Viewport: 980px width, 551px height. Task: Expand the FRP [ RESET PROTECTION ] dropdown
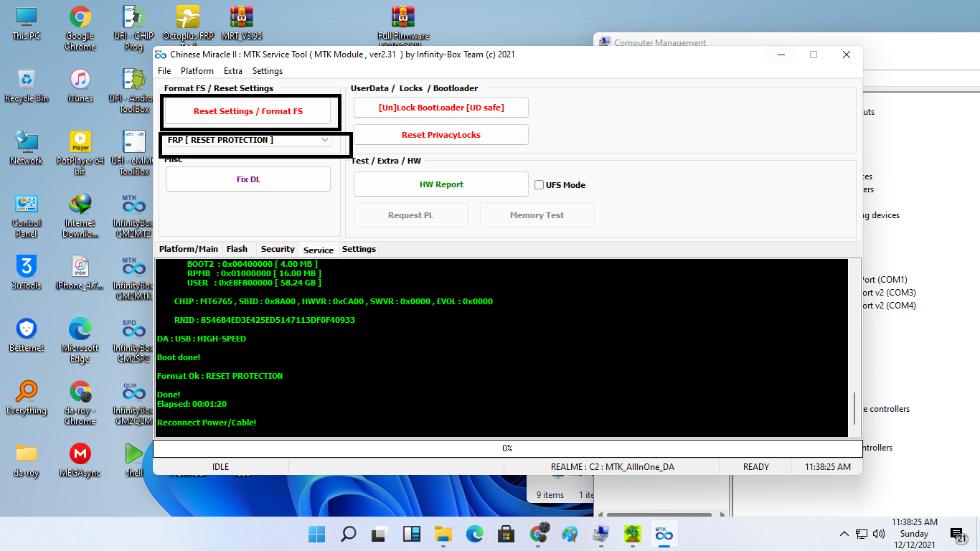(325, 141)
